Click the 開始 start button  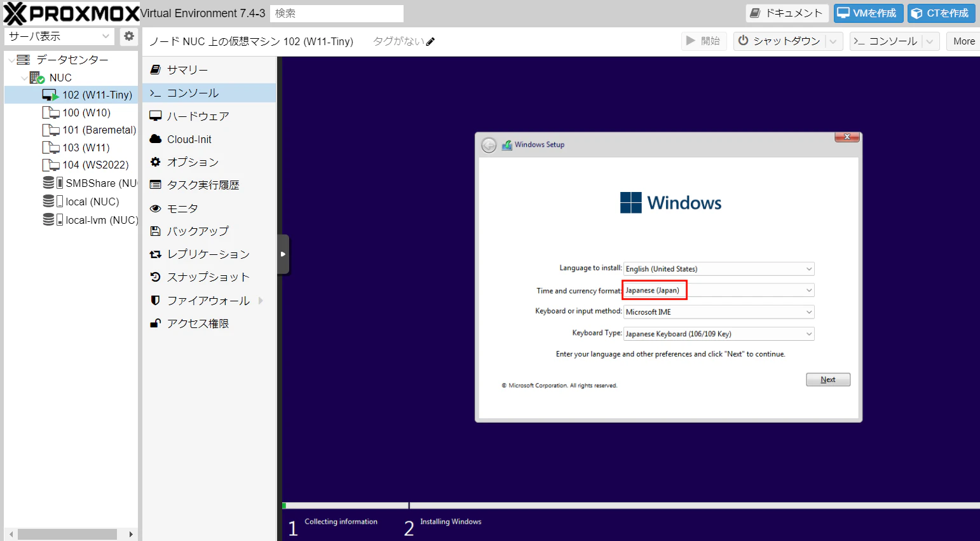click(704, 41)
